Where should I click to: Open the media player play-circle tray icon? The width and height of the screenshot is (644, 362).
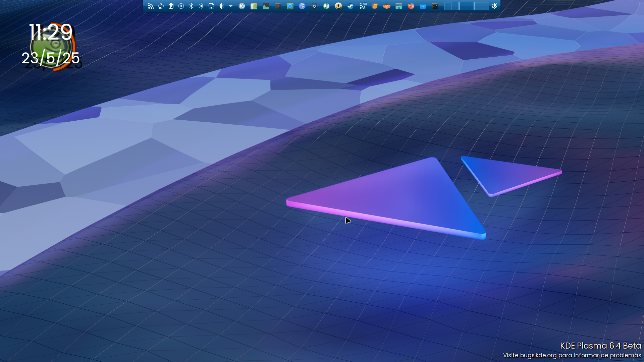coord(181,6)
